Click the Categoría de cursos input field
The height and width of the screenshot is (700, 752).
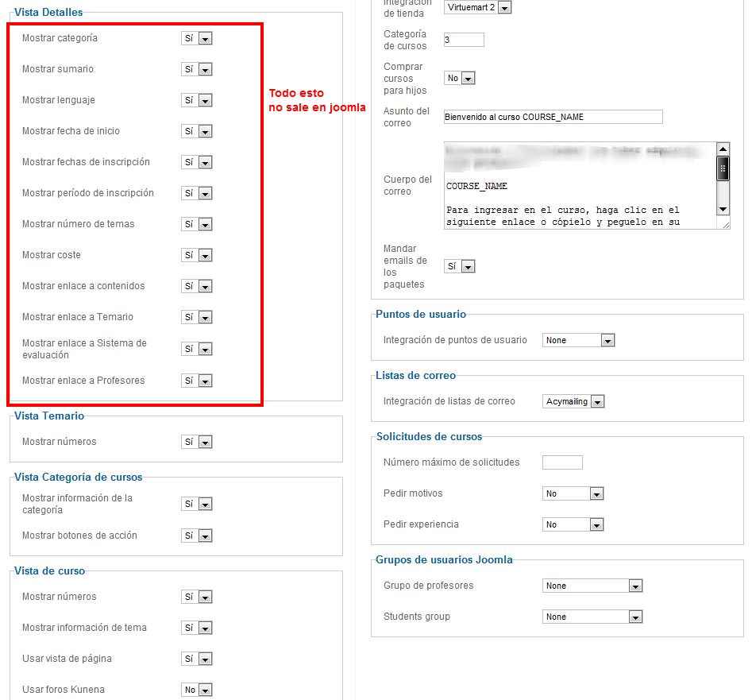click(464, 40)
